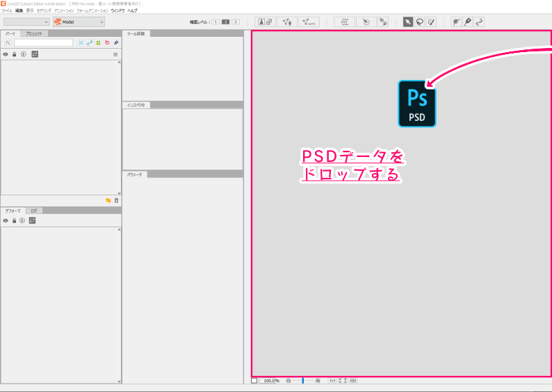Click the Parts panel search input field

tap(43, 42)
